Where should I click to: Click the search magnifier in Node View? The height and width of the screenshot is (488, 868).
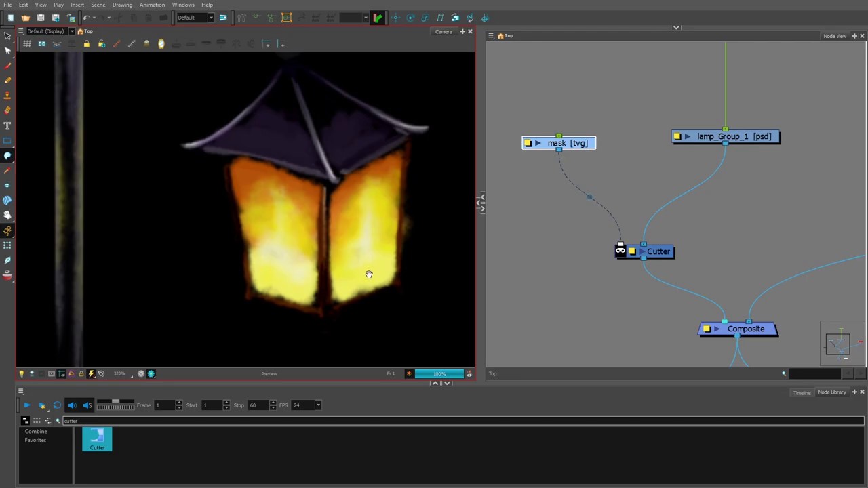pos(784,373)
